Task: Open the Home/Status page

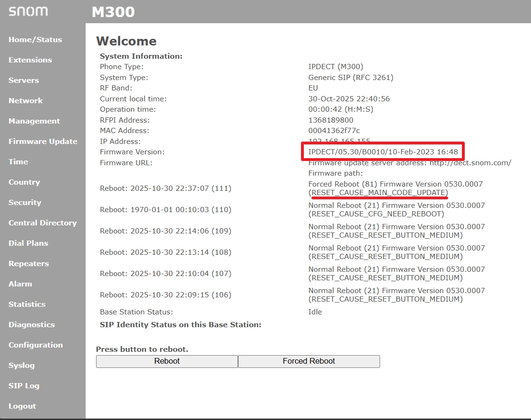Action: tap(35, 40)
